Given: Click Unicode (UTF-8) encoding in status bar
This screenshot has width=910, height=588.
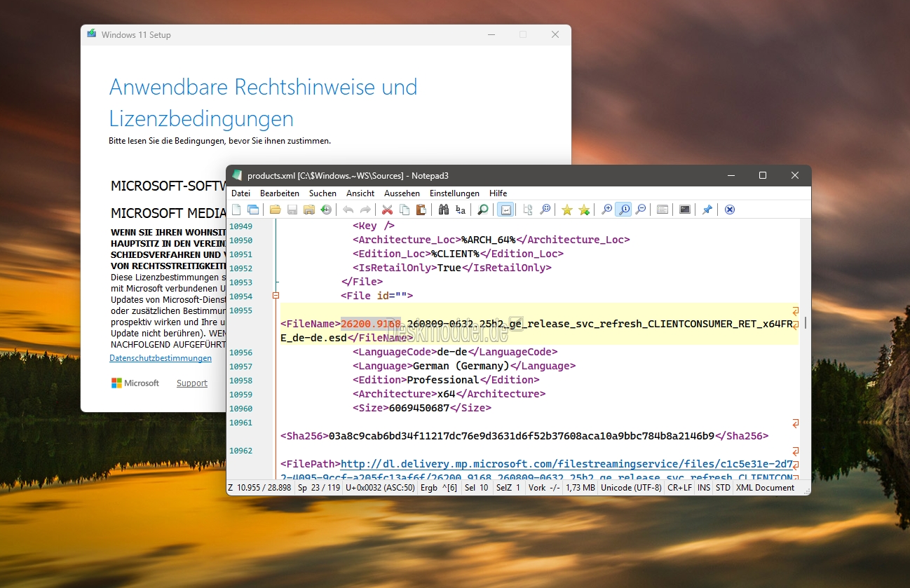Looking at the screenshot, I should 631,488.
